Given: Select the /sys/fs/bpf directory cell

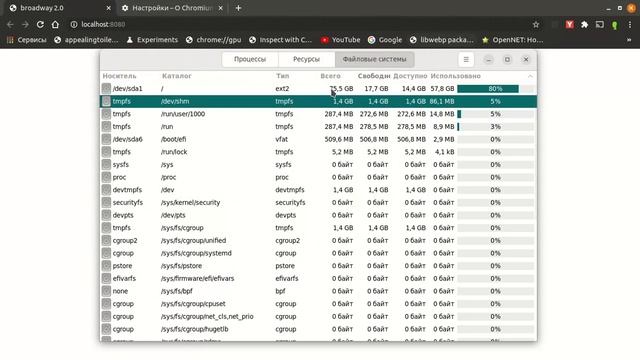Looking at the screenshot, I should 177,291.
